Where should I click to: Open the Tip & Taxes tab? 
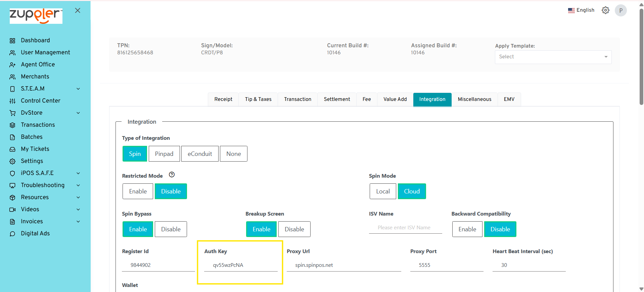pos(258,99)
